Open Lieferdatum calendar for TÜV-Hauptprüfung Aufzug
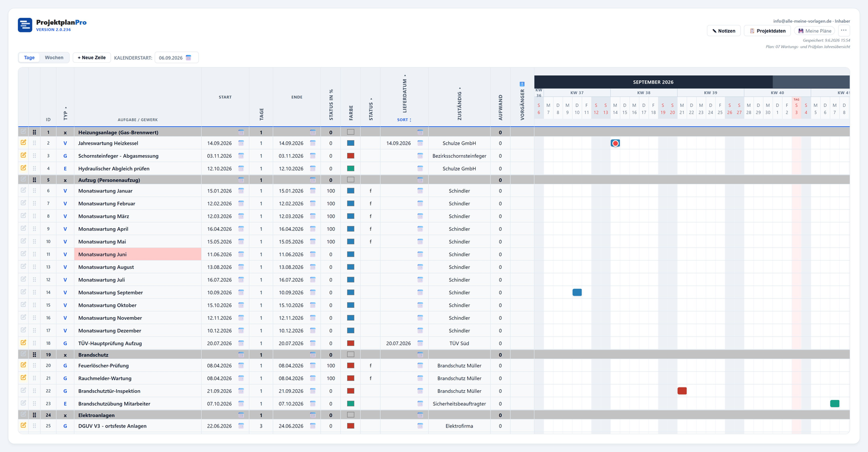This screenshot has width=868, height=452. 420,344
